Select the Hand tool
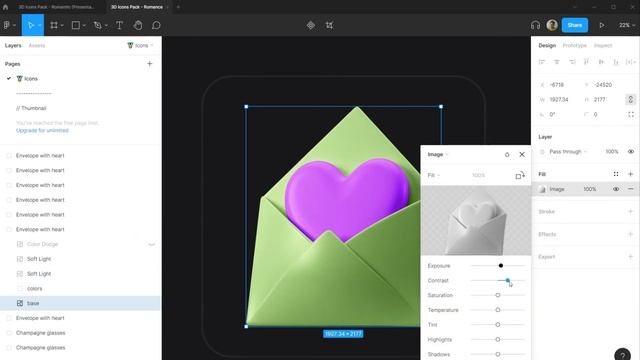 (x=138, y=25)
